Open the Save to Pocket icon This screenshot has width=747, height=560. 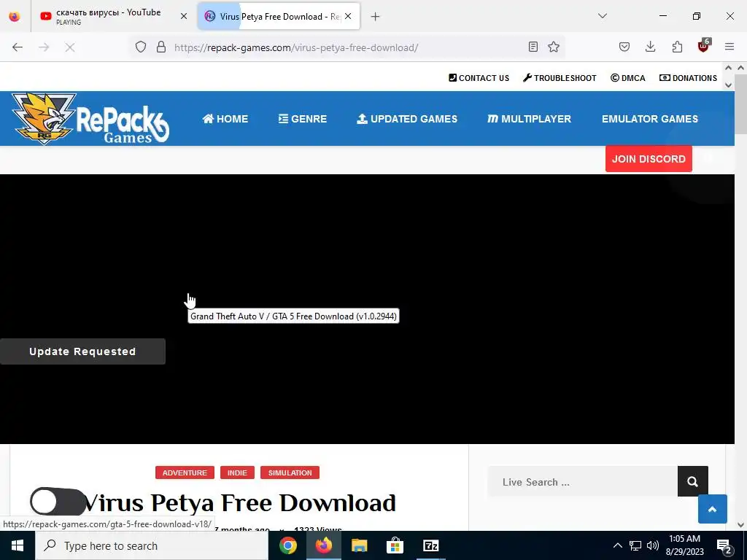pos(624,47)
